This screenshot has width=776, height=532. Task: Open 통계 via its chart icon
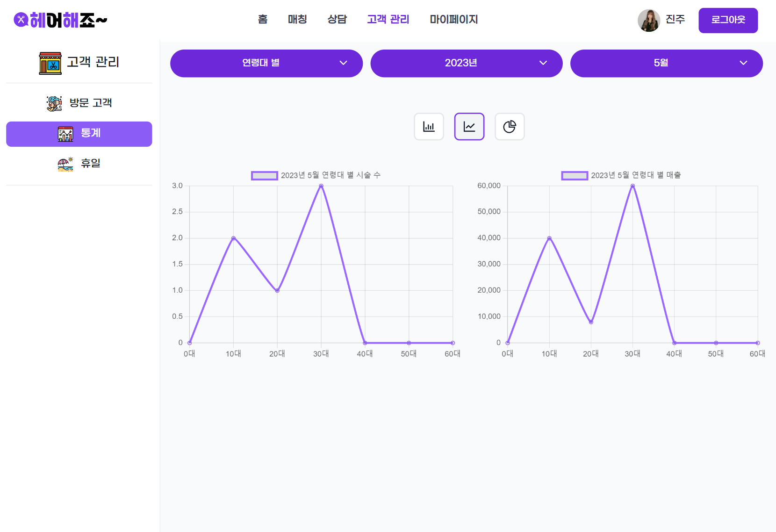tap(66, 134)
